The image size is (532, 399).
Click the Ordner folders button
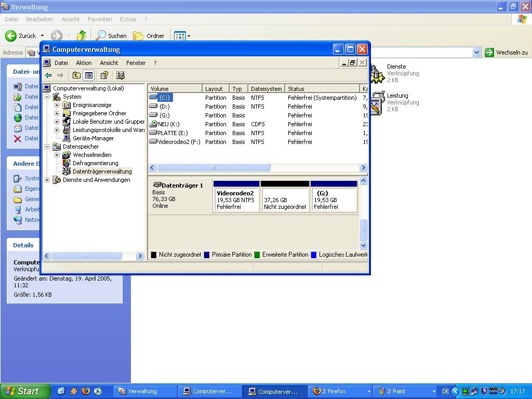pyautogui.click(x=149, y=36)
